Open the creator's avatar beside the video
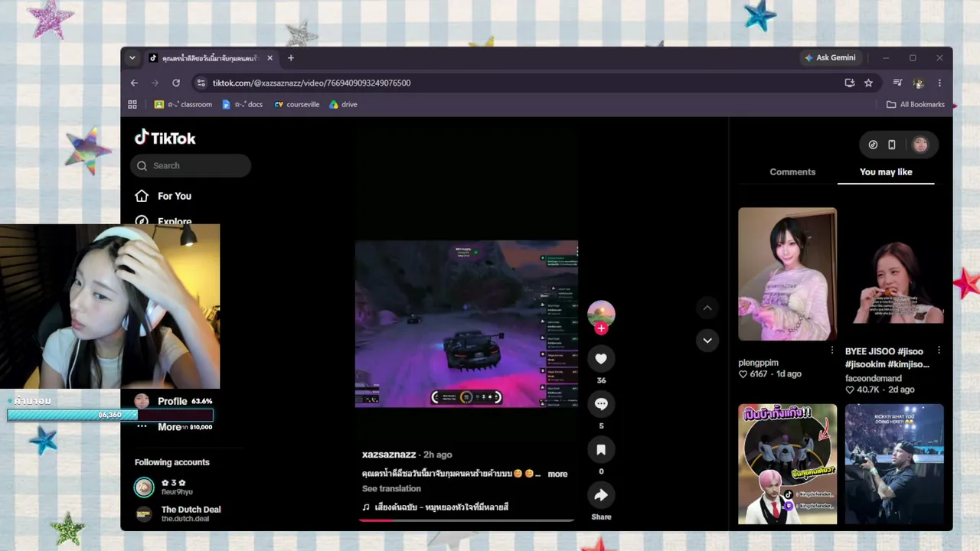 601,313
